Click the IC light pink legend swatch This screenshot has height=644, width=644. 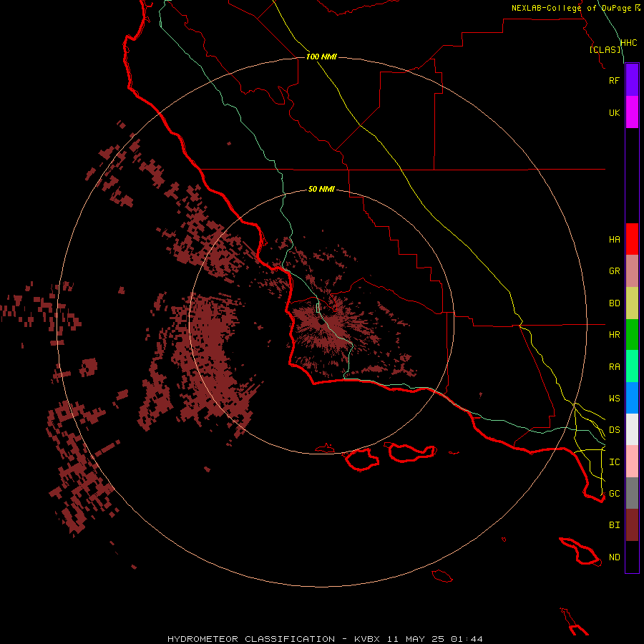[632, 462]
